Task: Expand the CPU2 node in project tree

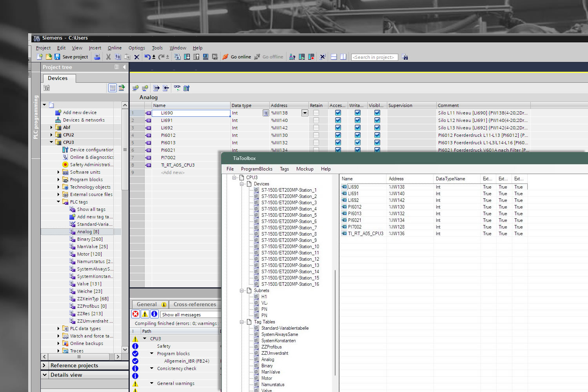Action: 51,135
